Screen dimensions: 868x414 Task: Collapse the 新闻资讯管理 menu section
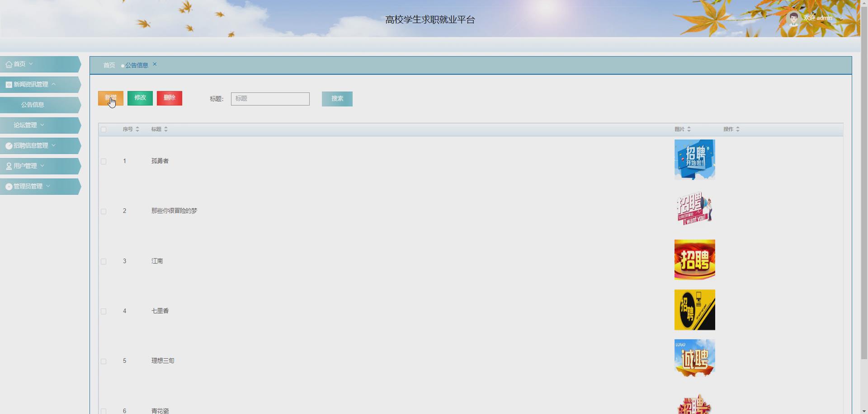(54, 84)
